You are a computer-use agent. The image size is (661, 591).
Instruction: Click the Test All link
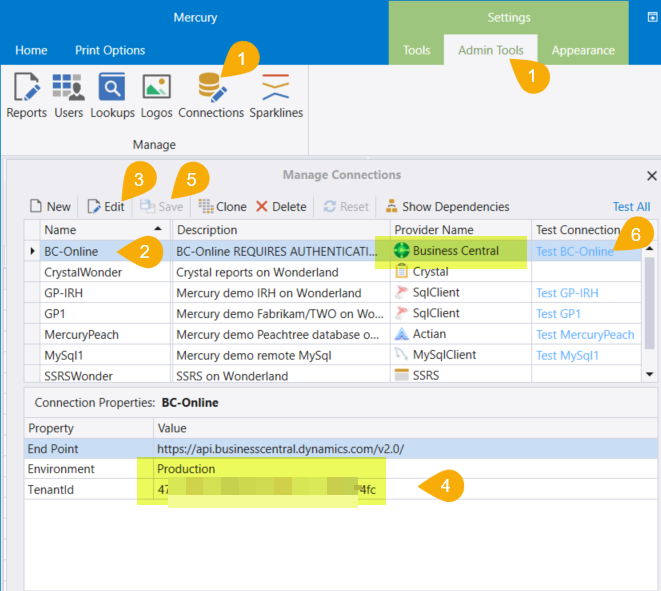631,207
